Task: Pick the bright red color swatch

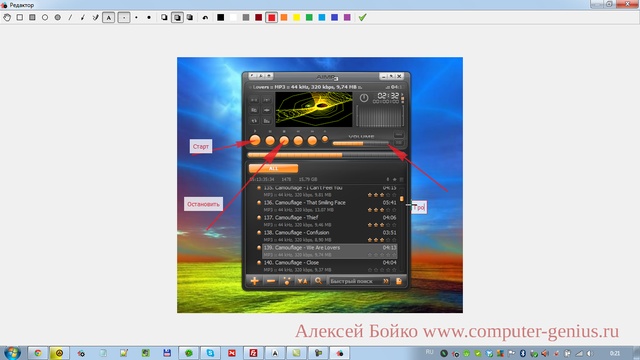Action: (271, 18)
